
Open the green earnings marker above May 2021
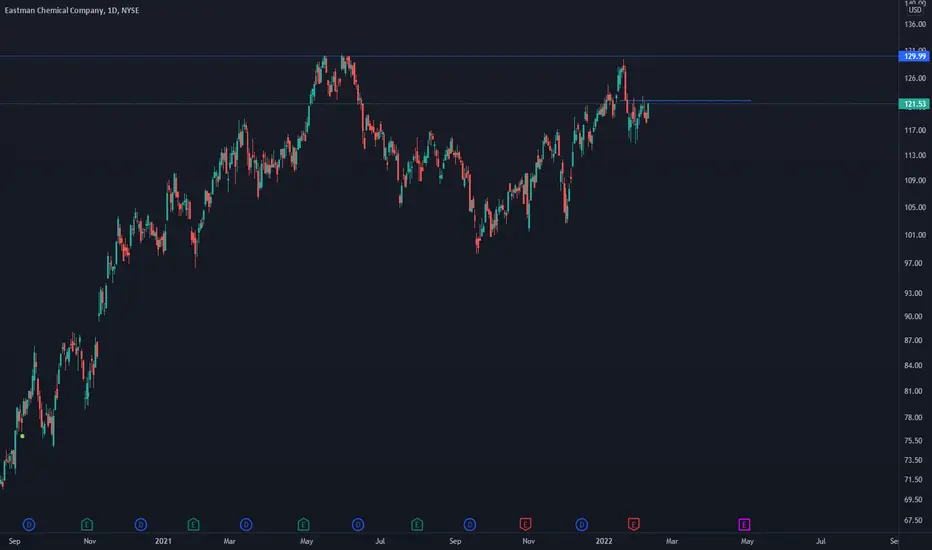pos(304,524)
